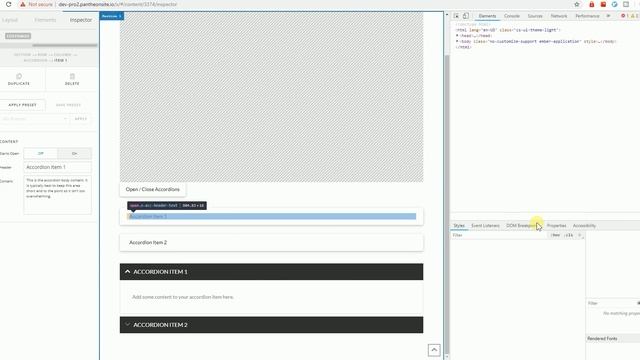Open the DevTools Console tab
The height and width of the screenshot is (360, 640).
click(512, 16)
